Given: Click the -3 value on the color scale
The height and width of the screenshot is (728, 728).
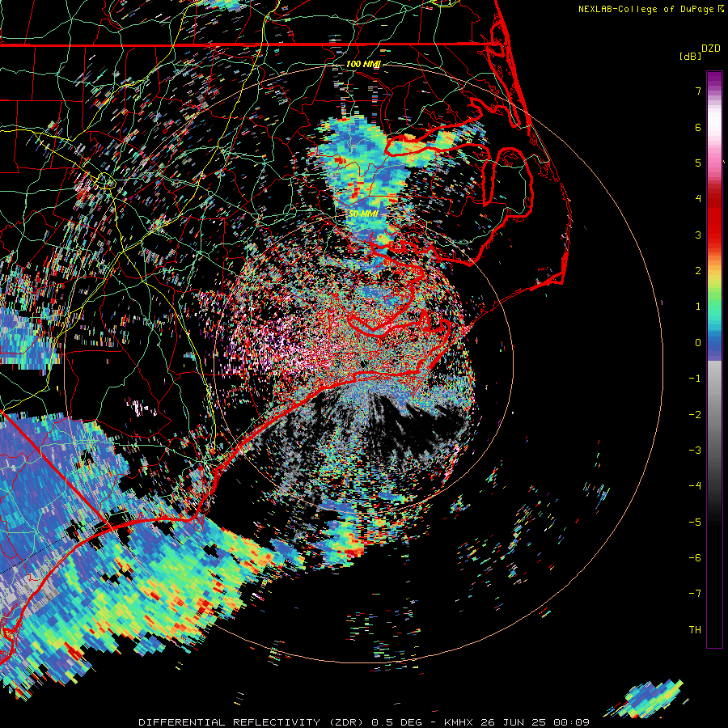Looking at the screenshot, I should click(x=695, y=451).
